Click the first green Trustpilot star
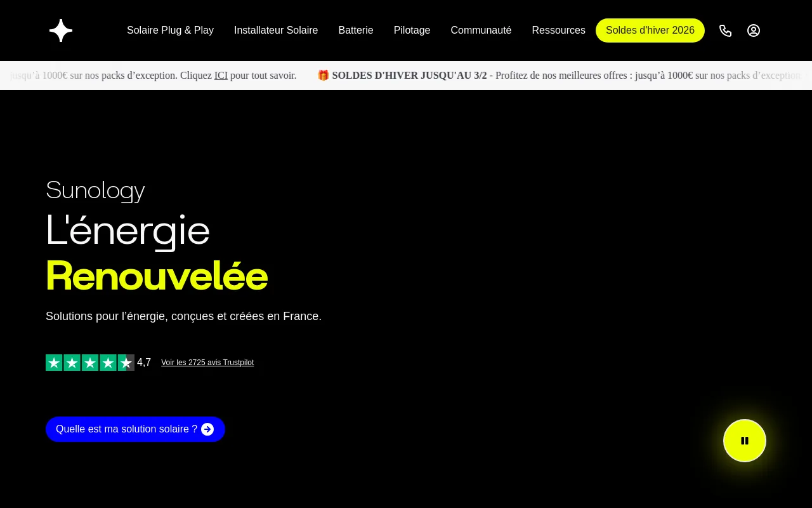The height and width of the screenshot is (508, 812). tap(54, 363)
